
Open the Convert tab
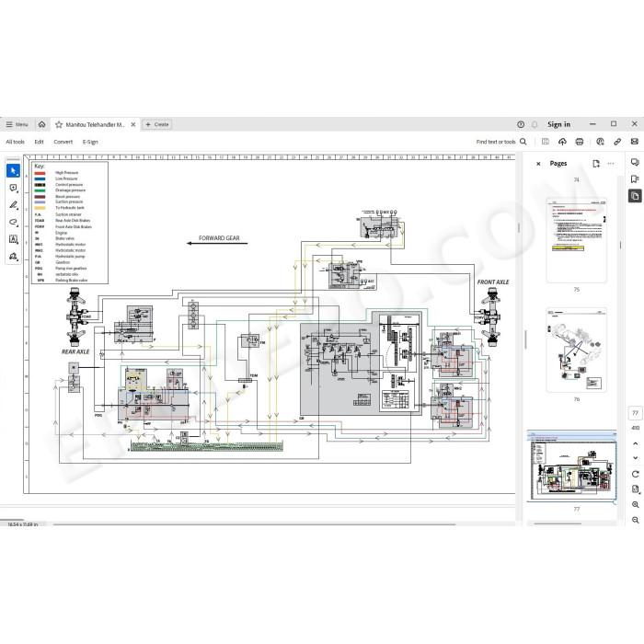63,142
